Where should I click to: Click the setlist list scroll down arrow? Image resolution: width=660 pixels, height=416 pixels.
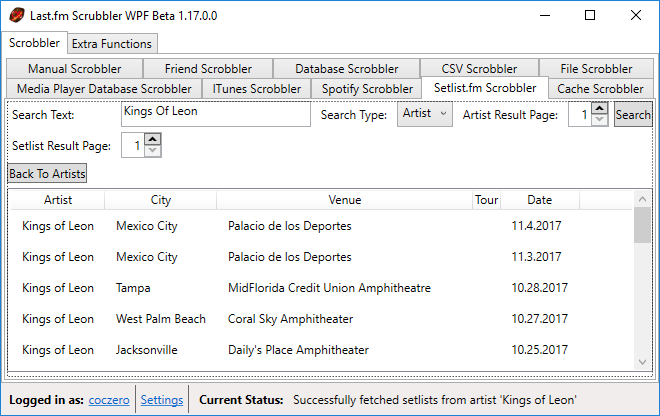(x=642, y=362)
